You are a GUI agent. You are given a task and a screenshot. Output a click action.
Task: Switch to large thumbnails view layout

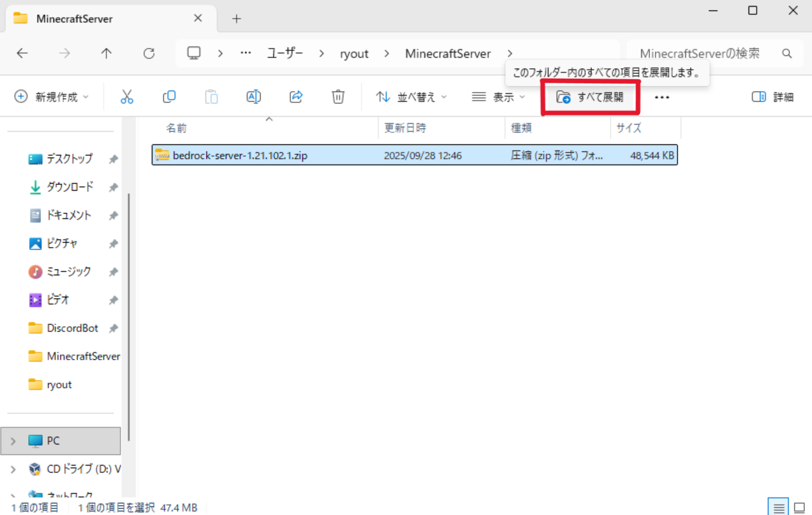pos(799,507)
